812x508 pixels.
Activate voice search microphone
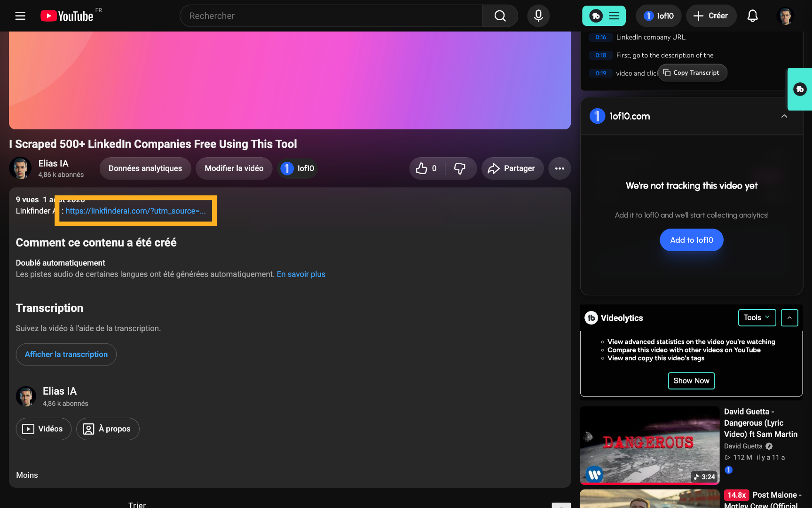538,16
